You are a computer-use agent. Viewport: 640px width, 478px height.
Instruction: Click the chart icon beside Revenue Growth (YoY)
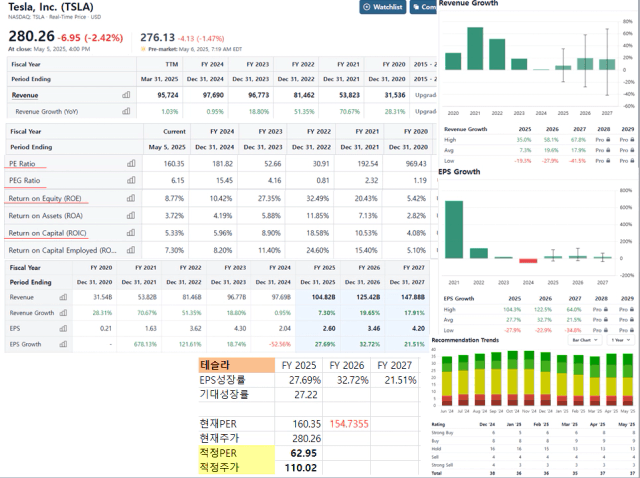pos(126,111)
